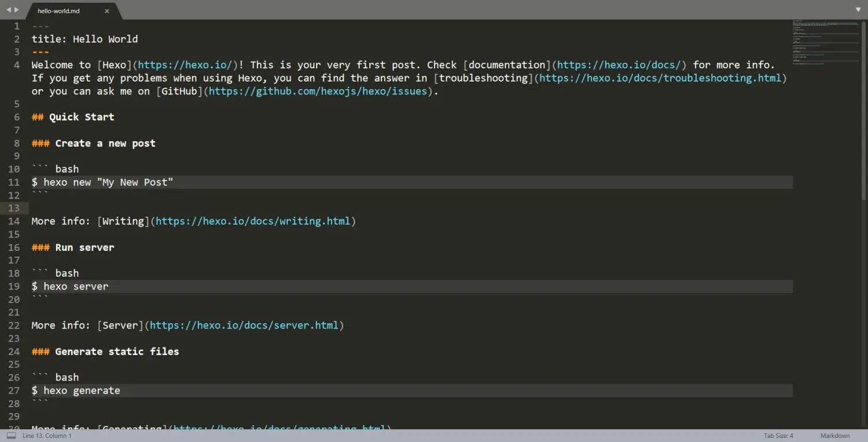
Task: Click the vertical scrollbar handle
Action: point(864,110)
